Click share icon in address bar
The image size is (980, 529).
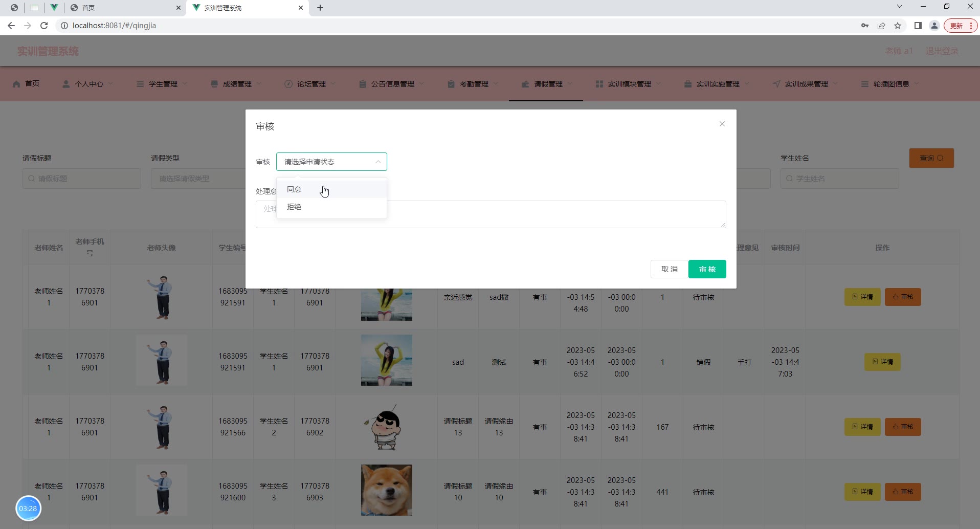tap(881, 26)
